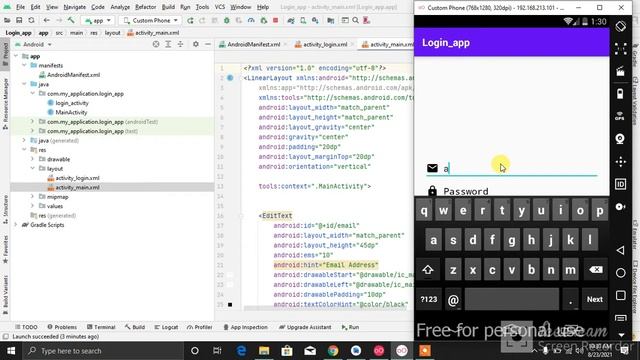Viewport: 640px width, 360px height.
Task: Open the emulator GPS widget
Action: coord(620,116)
